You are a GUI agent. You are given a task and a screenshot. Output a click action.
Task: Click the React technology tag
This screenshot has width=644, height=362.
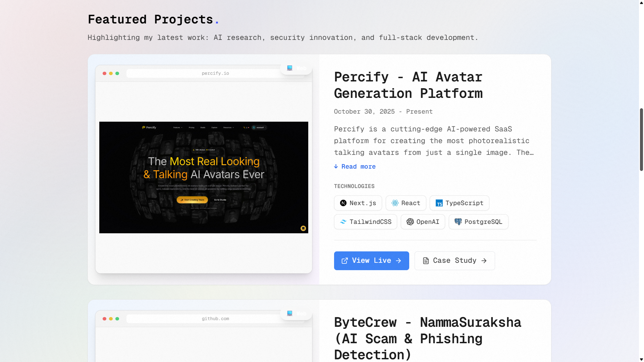click(x=406, y=203)
